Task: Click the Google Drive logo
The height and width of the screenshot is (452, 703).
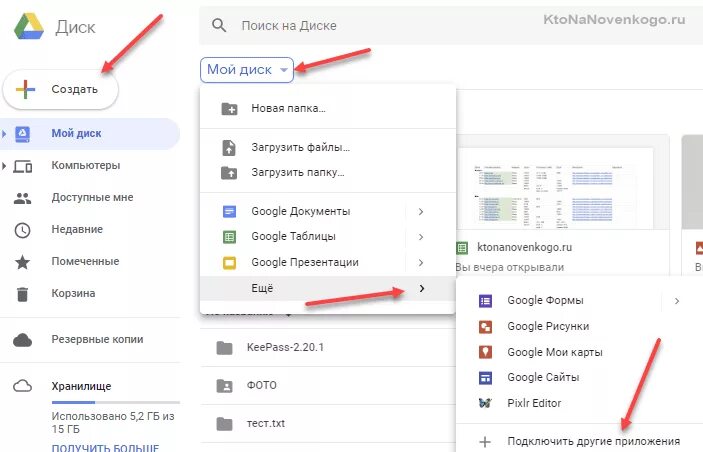Action: click(x=29, y=26)
